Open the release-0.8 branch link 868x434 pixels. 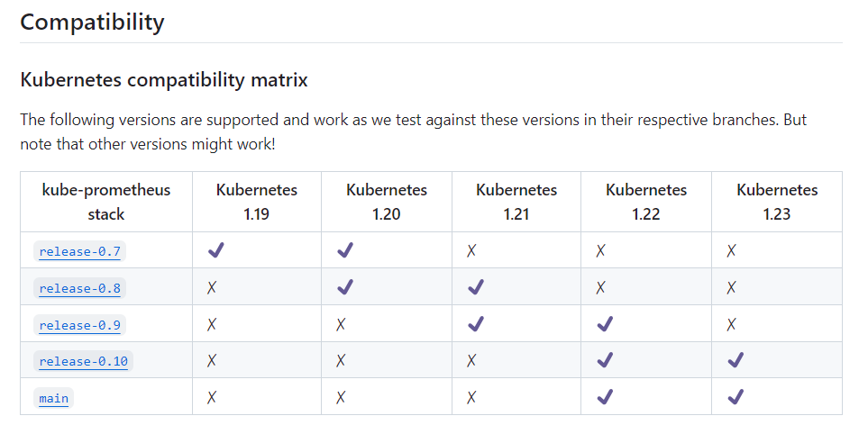click(79, 289)
